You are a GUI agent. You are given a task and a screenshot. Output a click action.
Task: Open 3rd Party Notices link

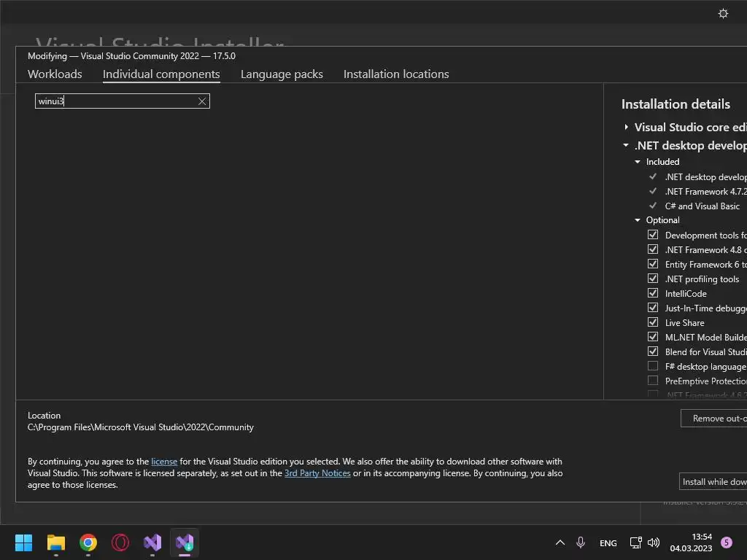[x=317, y=473]
